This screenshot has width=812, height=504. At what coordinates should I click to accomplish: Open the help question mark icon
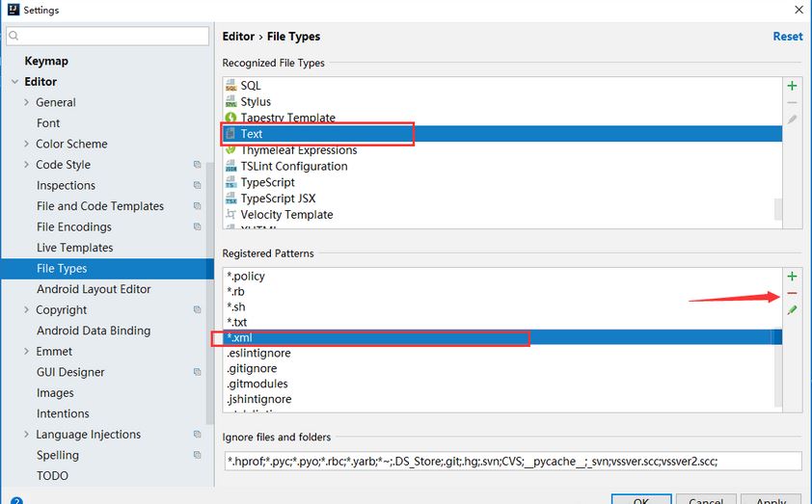(x=16, y=501)
